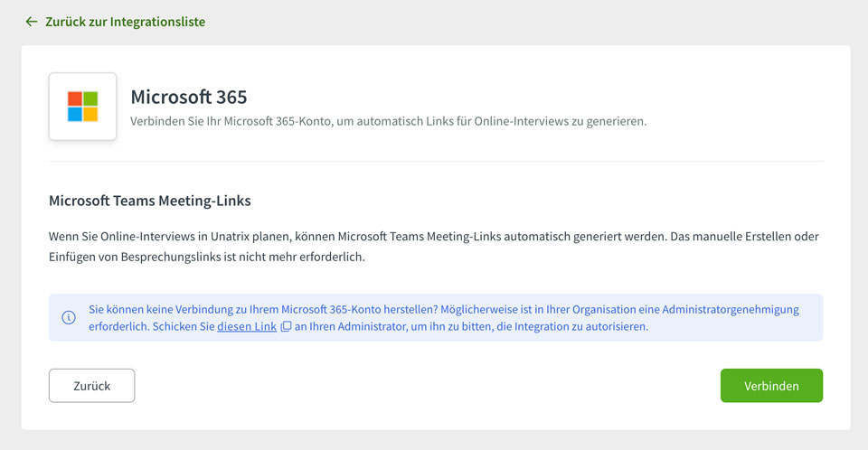The image size is (868, 450).
Task: Click the copy icon after 'diesen Link'
Action: click(286, 326)
